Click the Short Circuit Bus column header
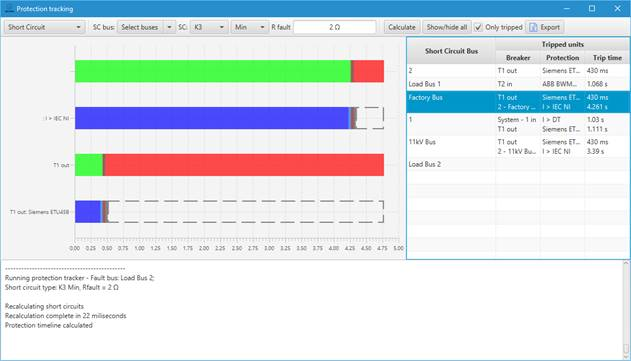Screen dimensions: 631x361 451,51
